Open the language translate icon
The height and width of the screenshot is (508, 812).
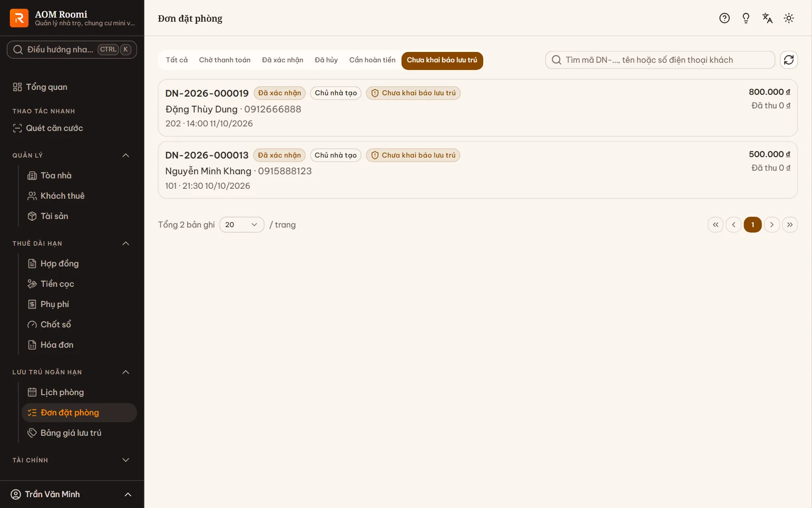click(x=767, y=18)
